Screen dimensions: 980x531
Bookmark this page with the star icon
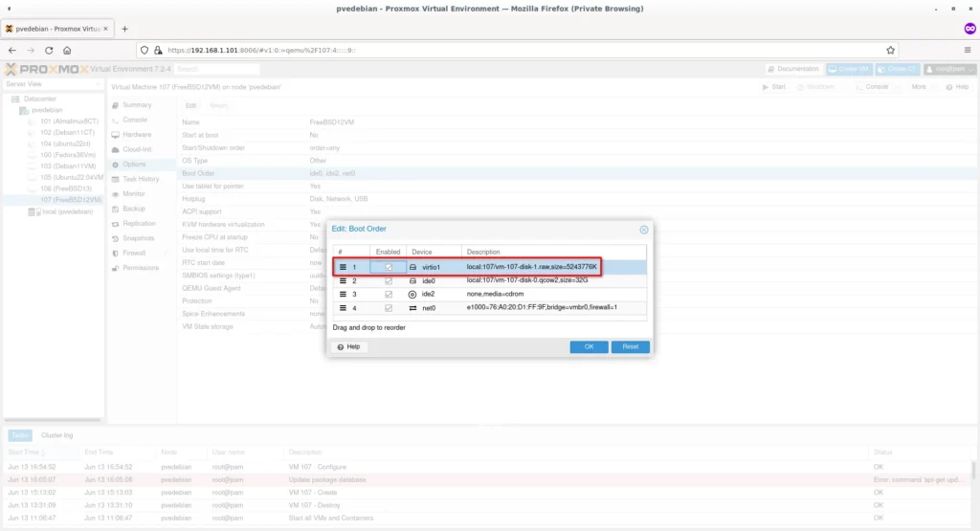[891, 50]
